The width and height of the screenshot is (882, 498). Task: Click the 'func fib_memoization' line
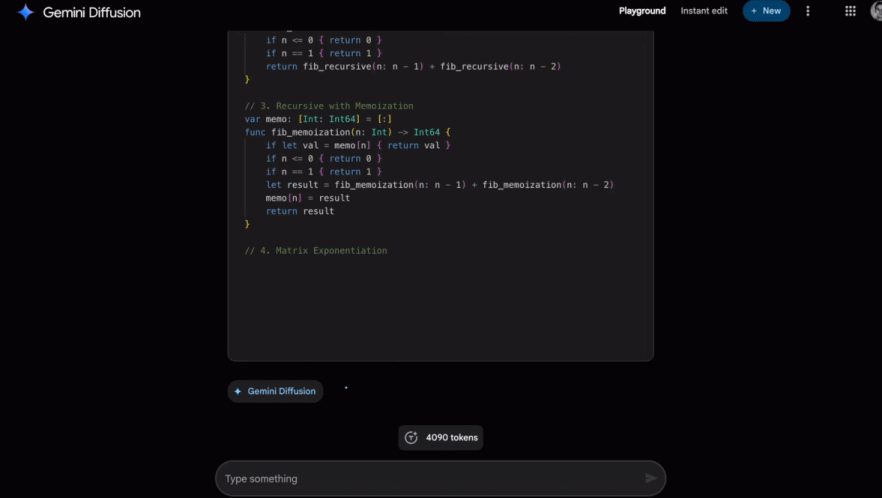click(x=348, y=132)
